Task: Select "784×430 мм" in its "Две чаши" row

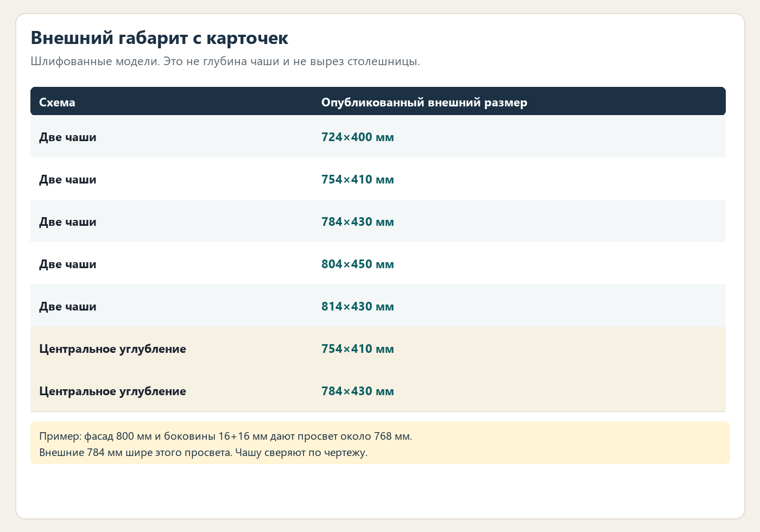Action: (x=358, y=222)
